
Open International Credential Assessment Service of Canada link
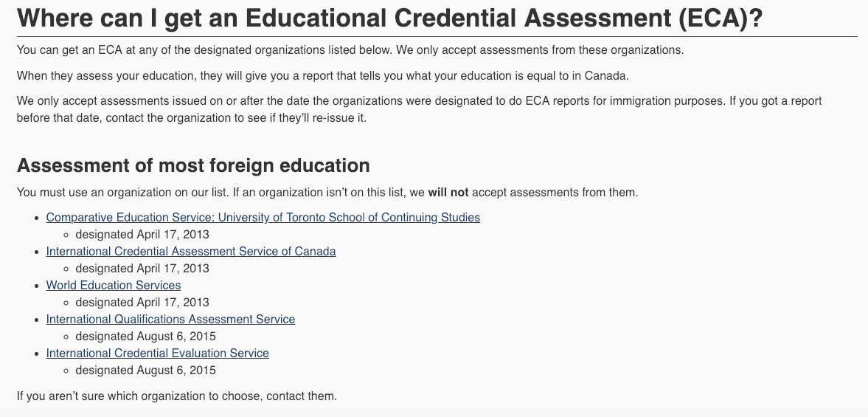click(x=190, y=252)
